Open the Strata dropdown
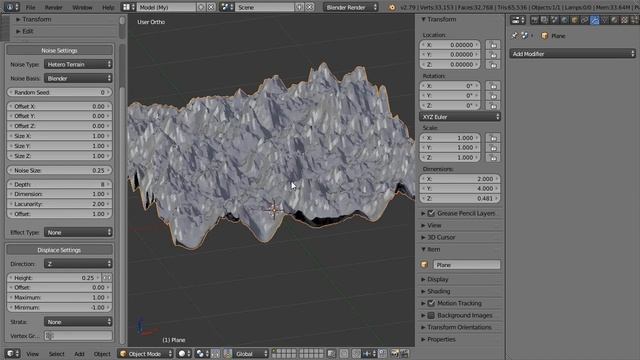Screen dimensions: 640x360 coord(78,322)
